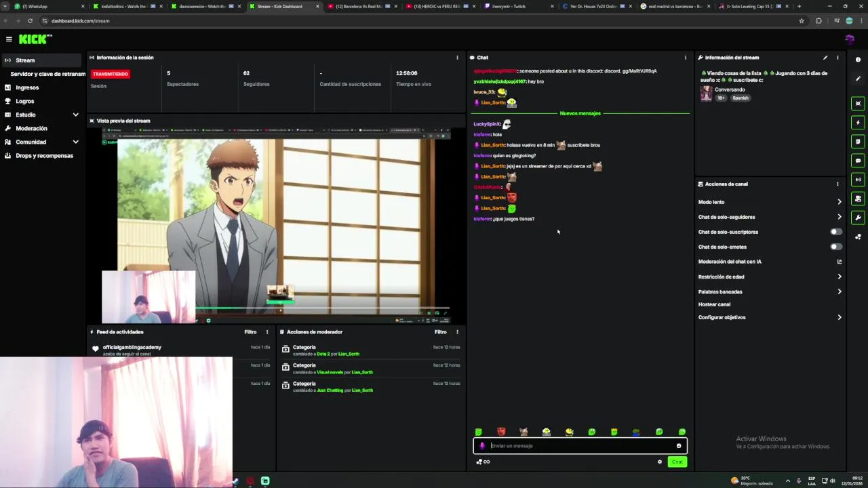This screenshot has height=488, width=868.
Task: Go to Ingresos in the sidebar
Action: click(27, 87)
